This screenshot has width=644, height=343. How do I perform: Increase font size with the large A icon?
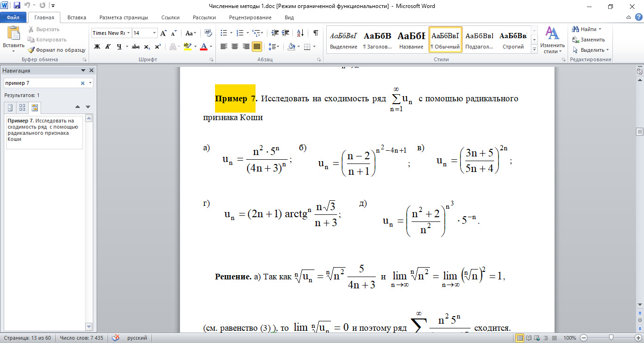pos(164,33)
